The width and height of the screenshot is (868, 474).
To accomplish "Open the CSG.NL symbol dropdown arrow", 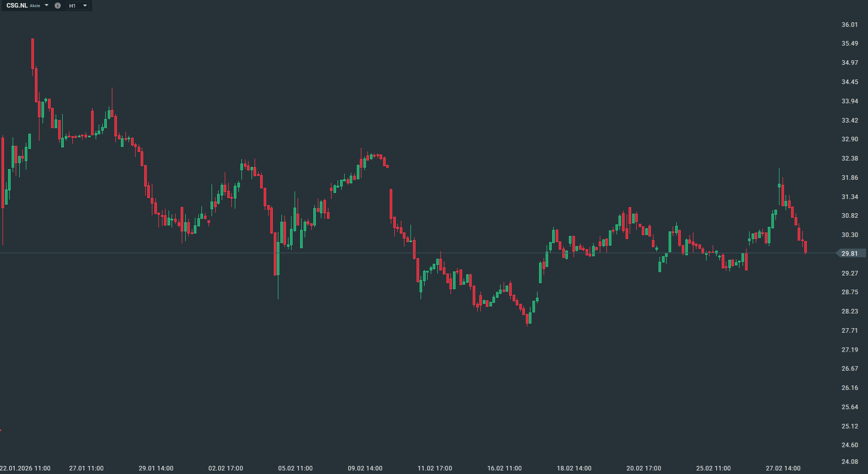I will pyautogui.click(x=47, y=6).
